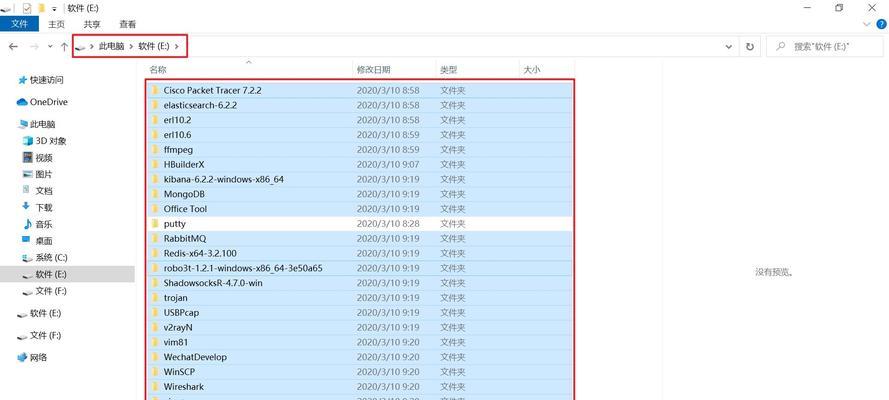
Task: Click the search box 搜索"软件 (E:)"
Action: pyautogui.click(x=825, y=47)
